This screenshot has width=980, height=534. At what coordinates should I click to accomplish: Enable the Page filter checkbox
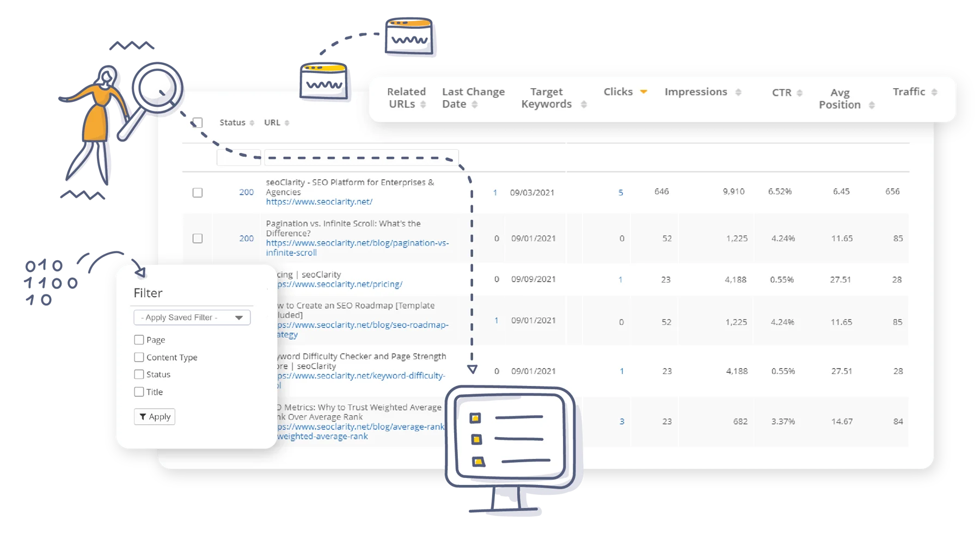139,340
